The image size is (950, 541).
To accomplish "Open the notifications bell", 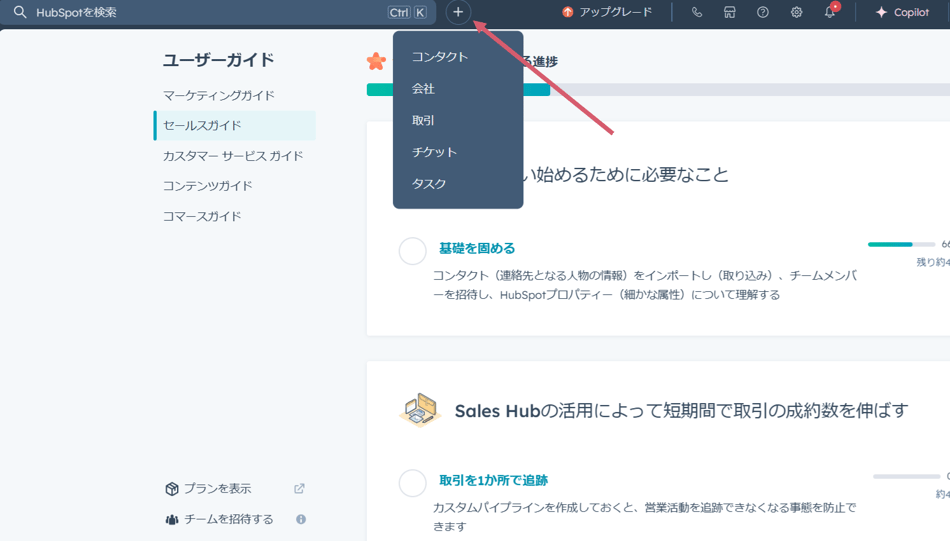I will pos(830,12).
